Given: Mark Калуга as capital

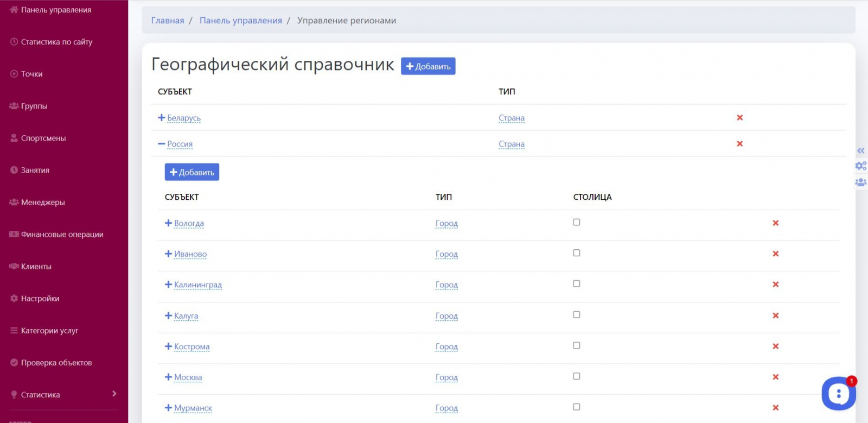Looking at the screenshot, I should point(577,314).
